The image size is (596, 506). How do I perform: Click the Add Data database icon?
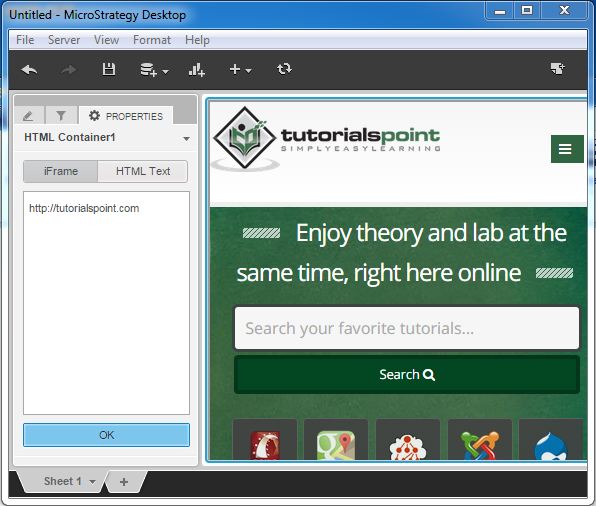(149, 70)
